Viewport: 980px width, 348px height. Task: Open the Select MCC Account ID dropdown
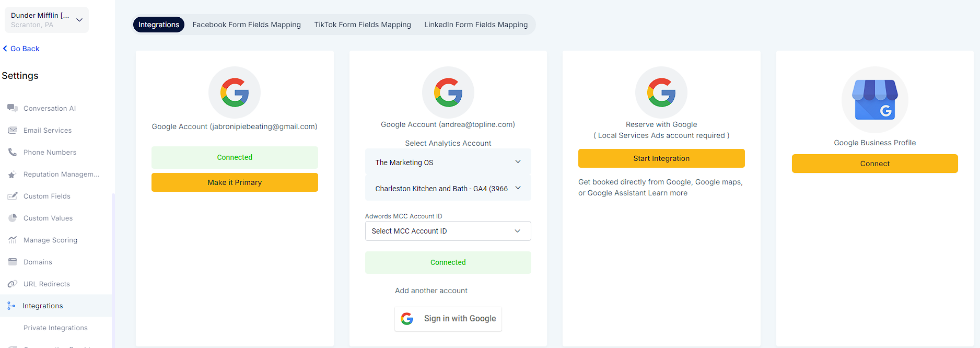[x=448, y=231]
